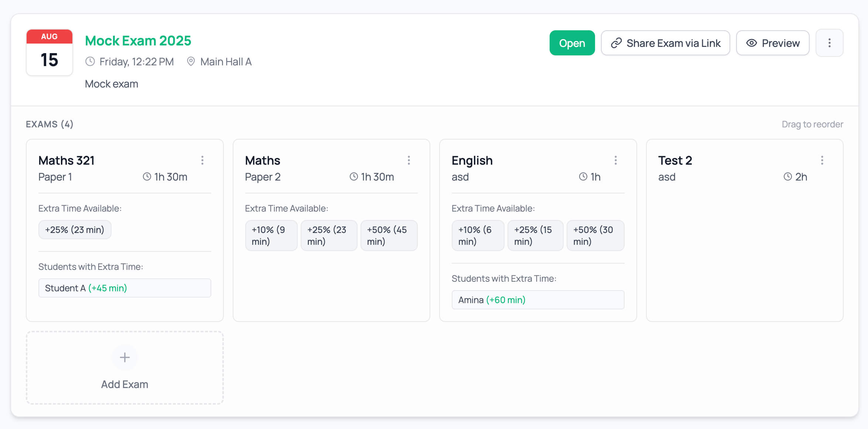Open the Mock Exam 2025 more-options menu

829,43
